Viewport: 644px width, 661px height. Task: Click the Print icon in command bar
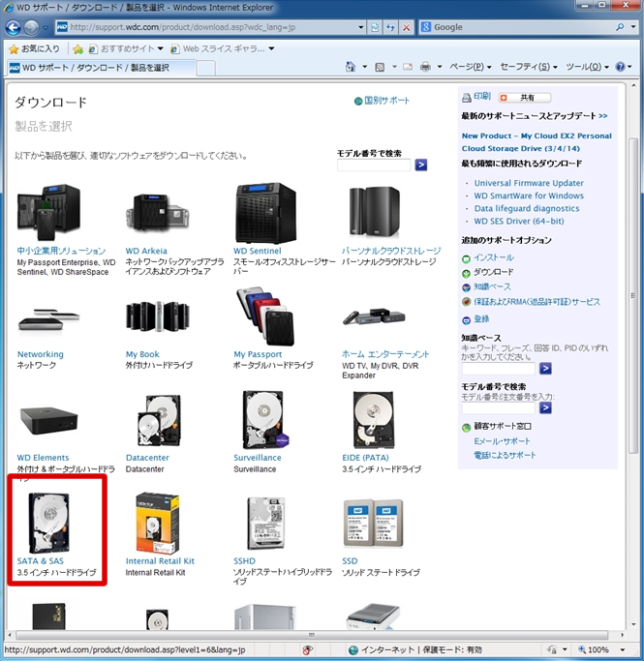[425, 67]
